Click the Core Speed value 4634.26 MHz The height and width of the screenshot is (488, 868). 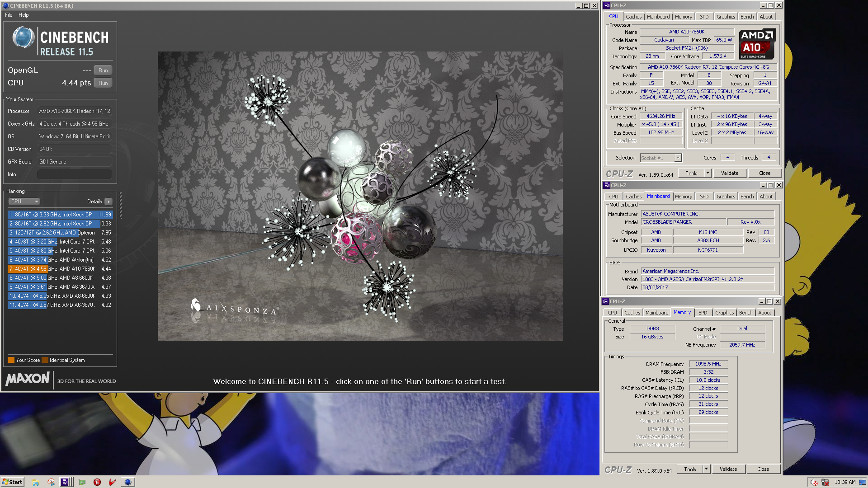click(x=660, y=116)
